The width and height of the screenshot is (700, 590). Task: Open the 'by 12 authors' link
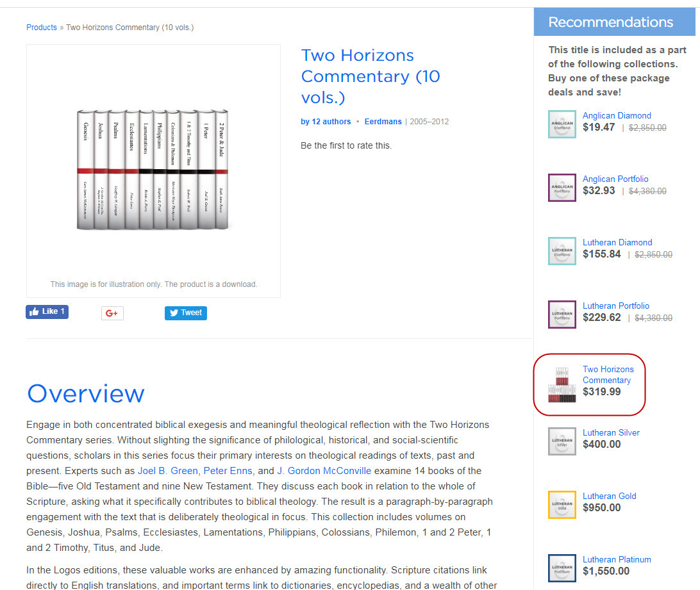click(326, 121)
